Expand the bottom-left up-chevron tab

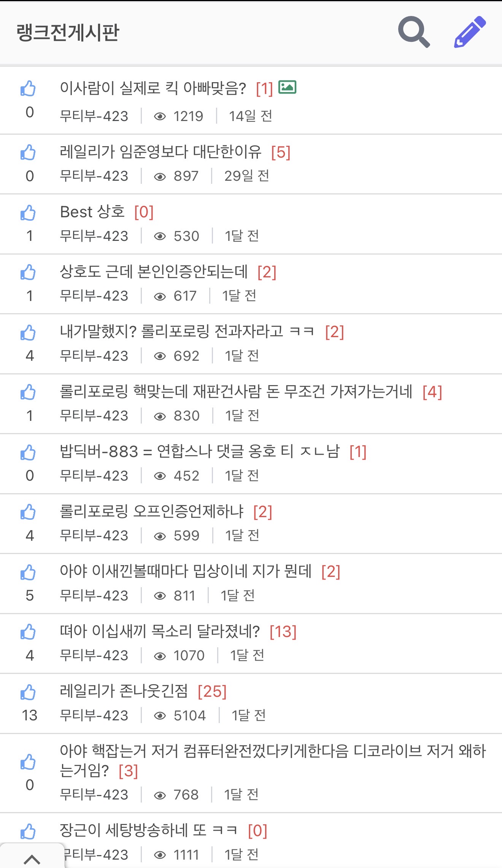coord(32,858)
